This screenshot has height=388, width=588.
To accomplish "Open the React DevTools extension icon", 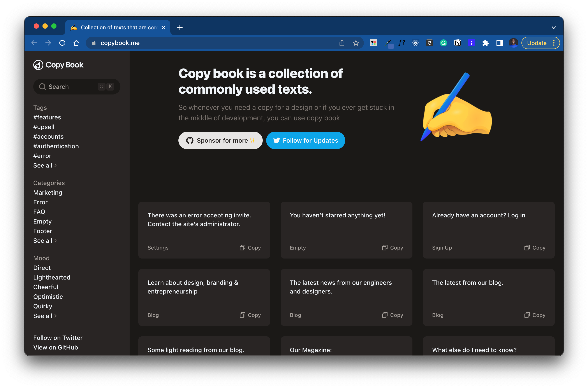I will tap(415, 43).
